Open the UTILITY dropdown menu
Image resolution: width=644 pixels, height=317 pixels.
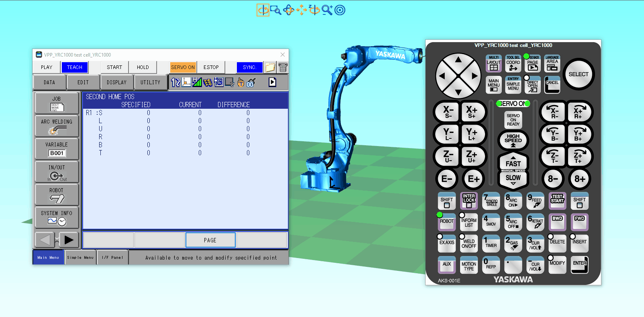[x=151, y=82]
